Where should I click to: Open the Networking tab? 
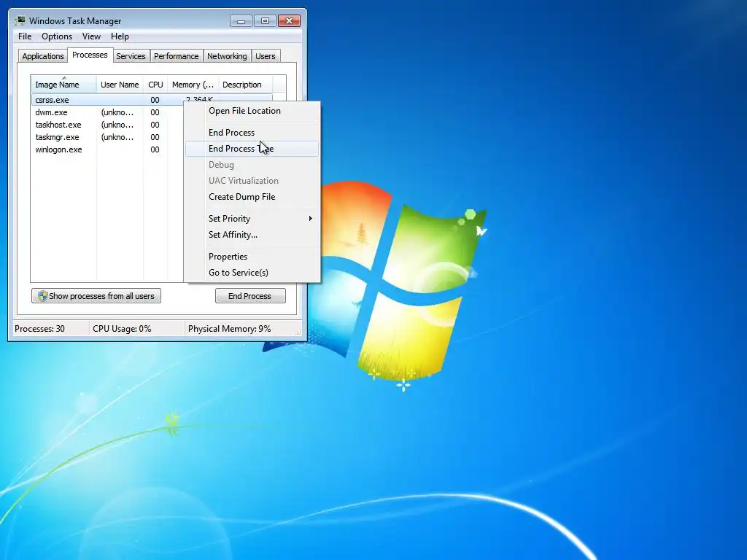pos(227,55)
